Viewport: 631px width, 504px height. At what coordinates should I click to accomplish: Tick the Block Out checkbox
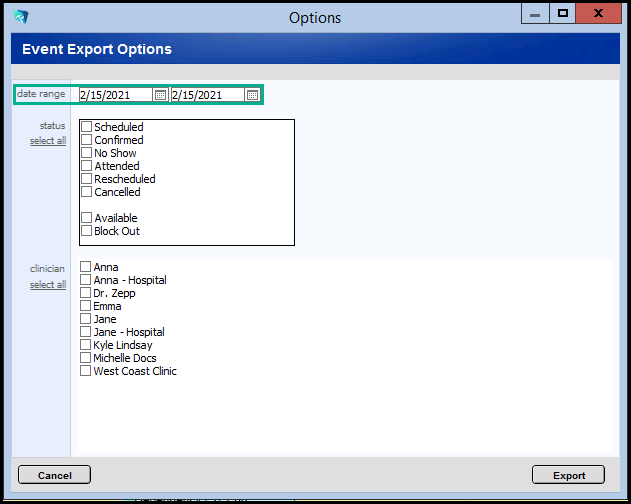click(x=87, y=231)
